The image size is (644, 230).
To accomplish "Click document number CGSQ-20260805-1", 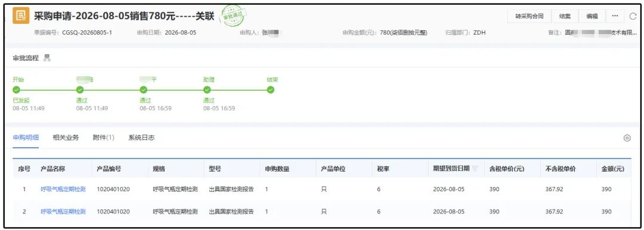I will [87, 32].
